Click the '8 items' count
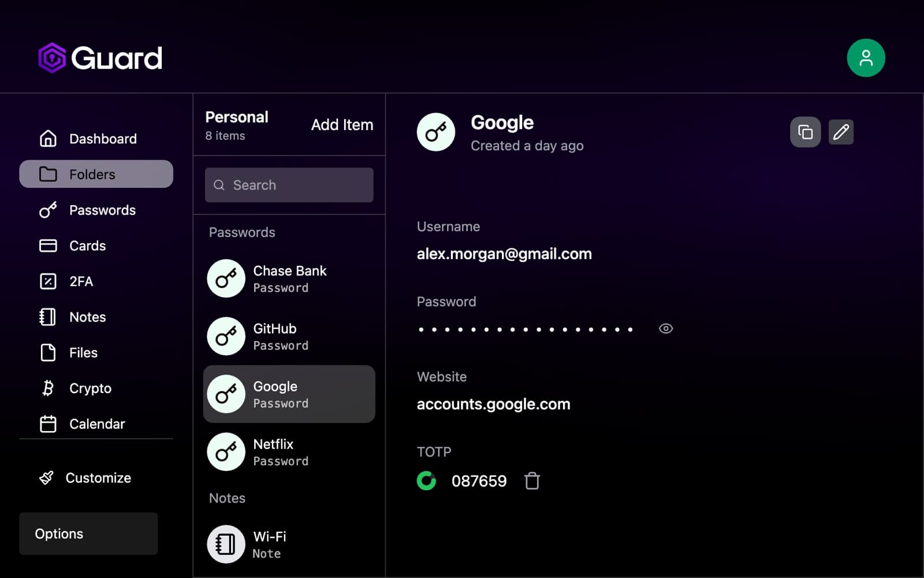Image resolution: width=924 pixels, height=578 pixels. (x=225, y=136)
